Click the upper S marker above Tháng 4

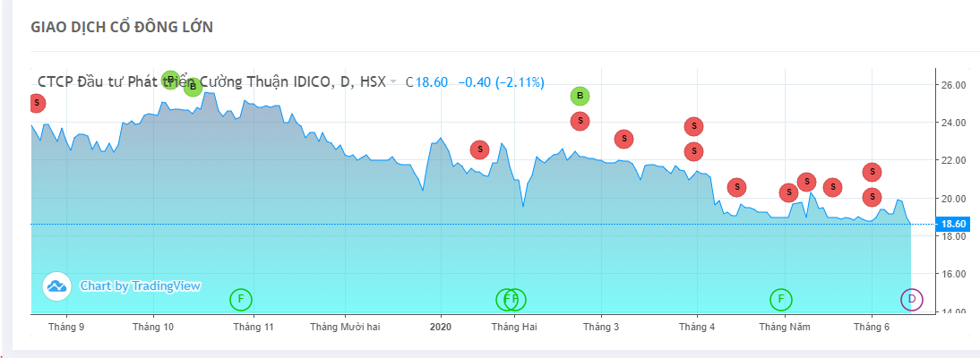click(x=693, y=126)
